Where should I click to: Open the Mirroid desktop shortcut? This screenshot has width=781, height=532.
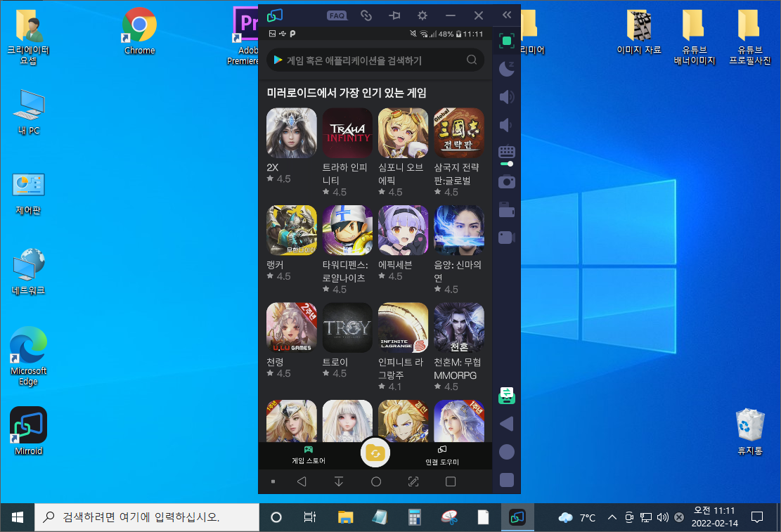point(28,431)
